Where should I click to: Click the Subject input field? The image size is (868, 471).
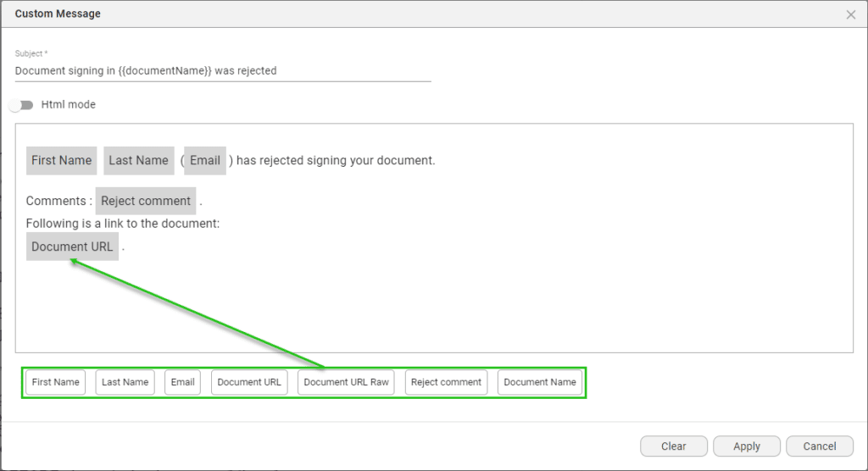click(222, 71)
